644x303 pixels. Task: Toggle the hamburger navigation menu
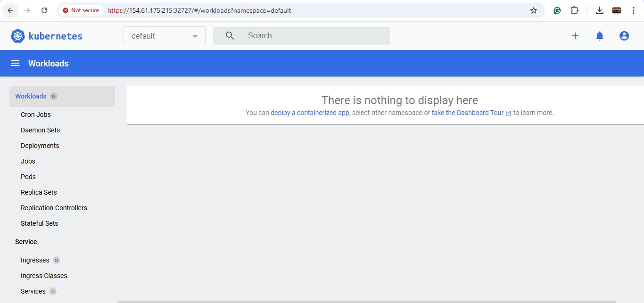(x=15, y=63)
